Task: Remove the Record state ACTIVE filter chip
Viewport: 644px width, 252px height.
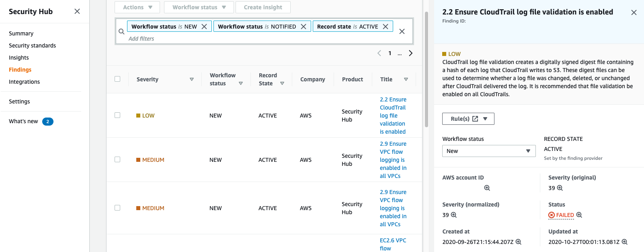Action: 386,27
